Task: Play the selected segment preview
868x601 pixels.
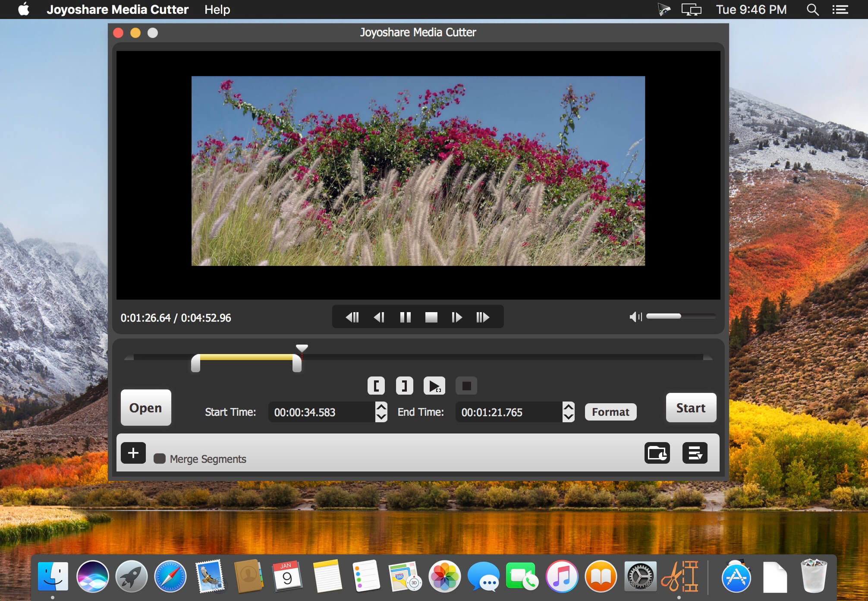Action: click(x=434, y=386)
